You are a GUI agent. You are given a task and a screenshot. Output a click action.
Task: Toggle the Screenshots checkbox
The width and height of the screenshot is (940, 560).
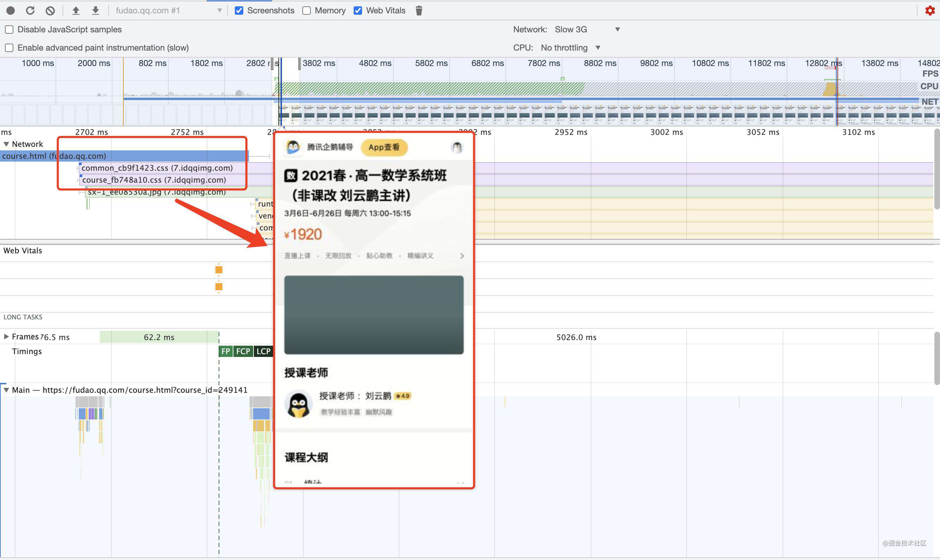[x=239, y=11]
